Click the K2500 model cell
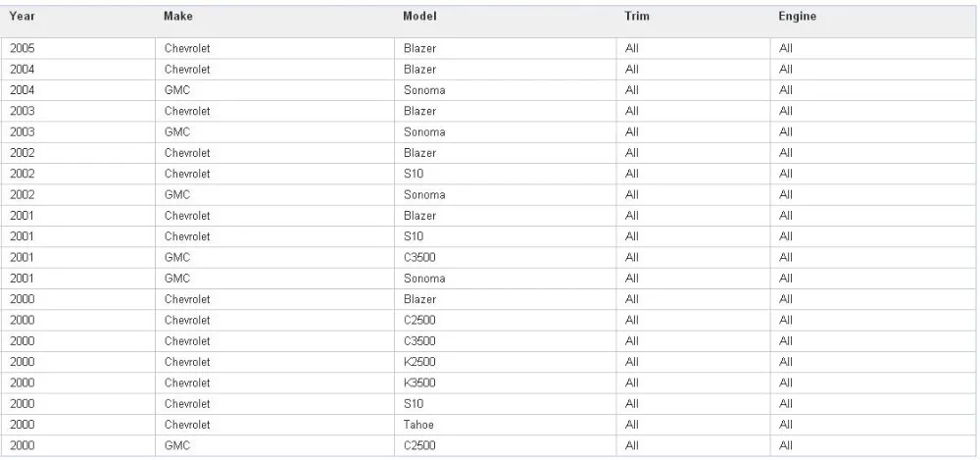 pyautogui.click(x=419, y=361)
